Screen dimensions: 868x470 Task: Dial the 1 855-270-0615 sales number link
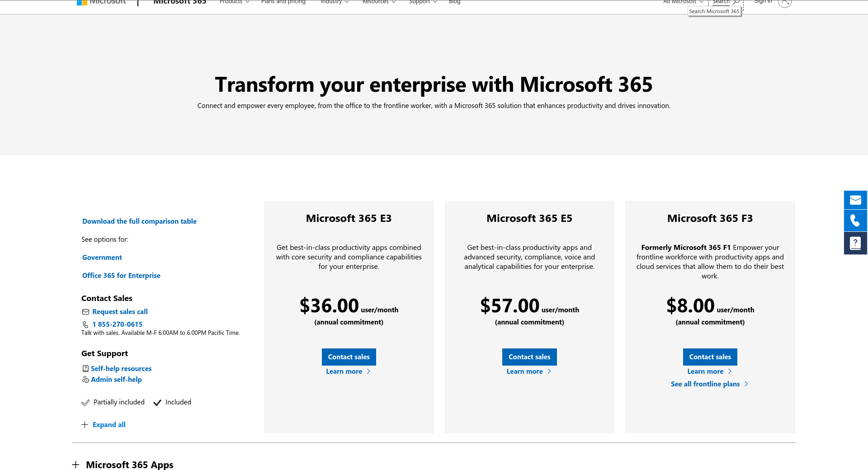coord(117,324)
